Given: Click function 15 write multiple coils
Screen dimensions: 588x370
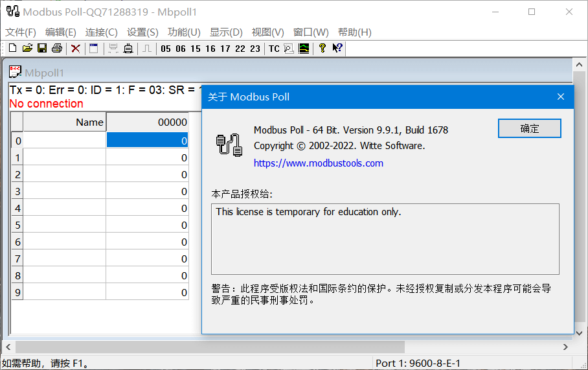Looking at the screenshot, I should pyautogui.click(x=196, y=49).
